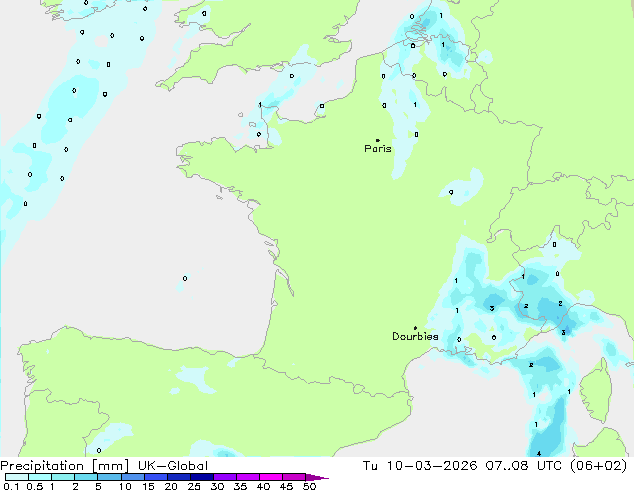
Task: Pick the legend swatch between 10 and 15
Action: tap(133, 477)
